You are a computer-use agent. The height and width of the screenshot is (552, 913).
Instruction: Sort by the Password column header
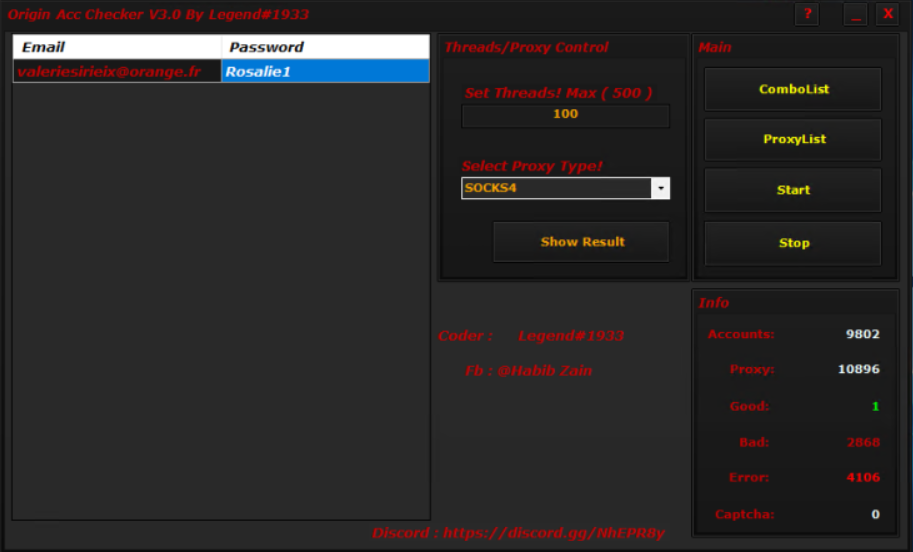tap(325, 47)
